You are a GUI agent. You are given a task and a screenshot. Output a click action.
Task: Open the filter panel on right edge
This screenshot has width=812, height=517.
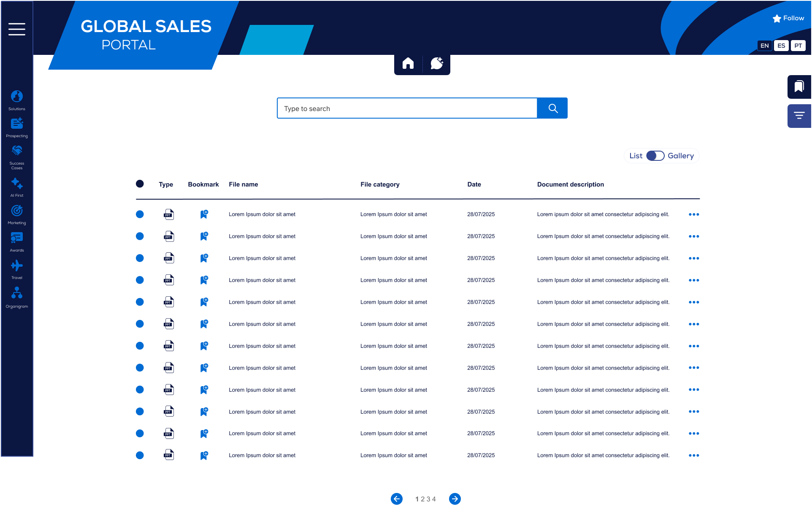pyautogui.click(x=799, y=116)
